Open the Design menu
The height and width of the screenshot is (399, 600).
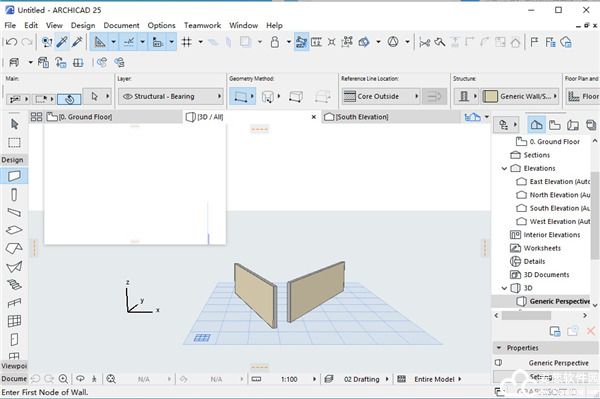[83, 25]
